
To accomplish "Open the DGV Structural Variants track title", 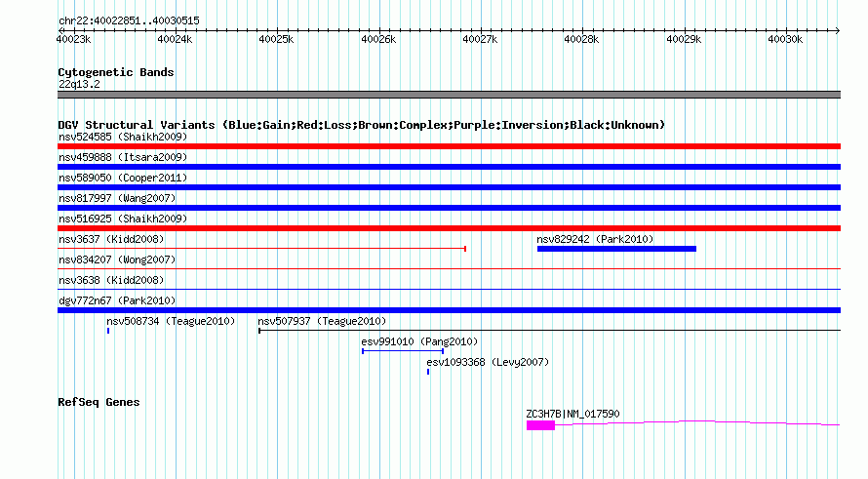I will point(362,125).
